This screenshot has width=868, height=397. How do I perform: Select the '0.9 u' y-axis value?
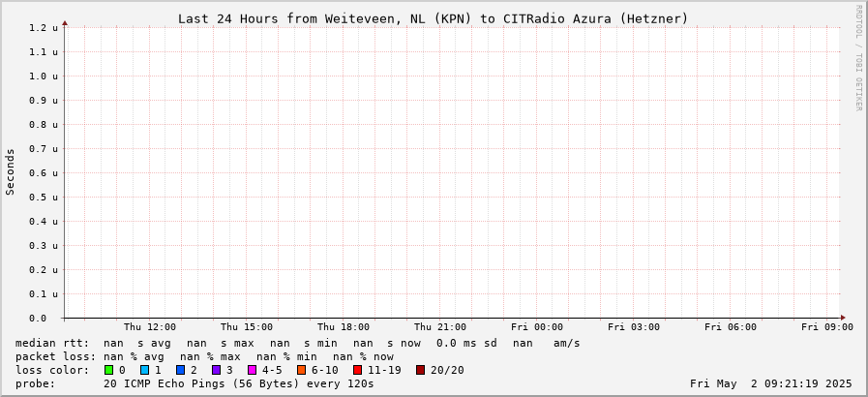44,101
